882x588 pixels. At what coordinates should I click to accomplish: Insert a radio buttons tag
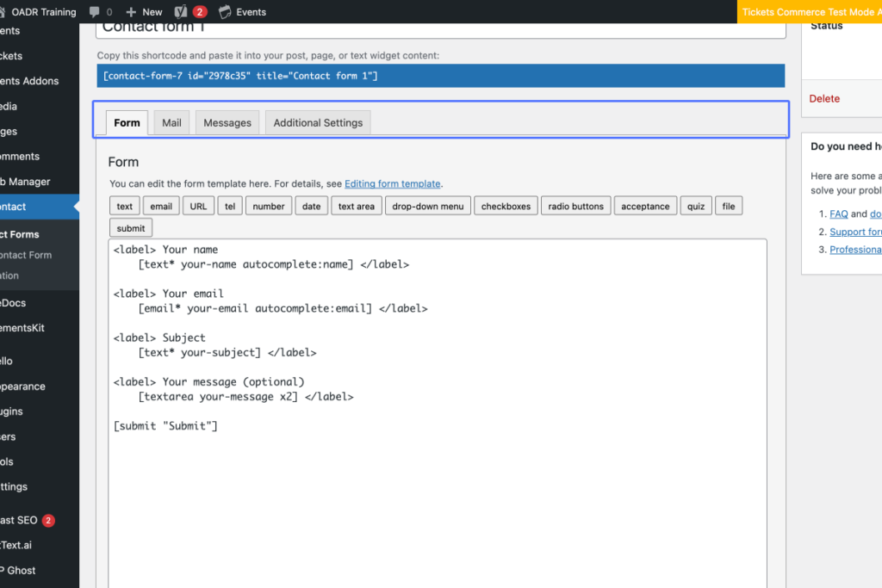tap(576, 207)
